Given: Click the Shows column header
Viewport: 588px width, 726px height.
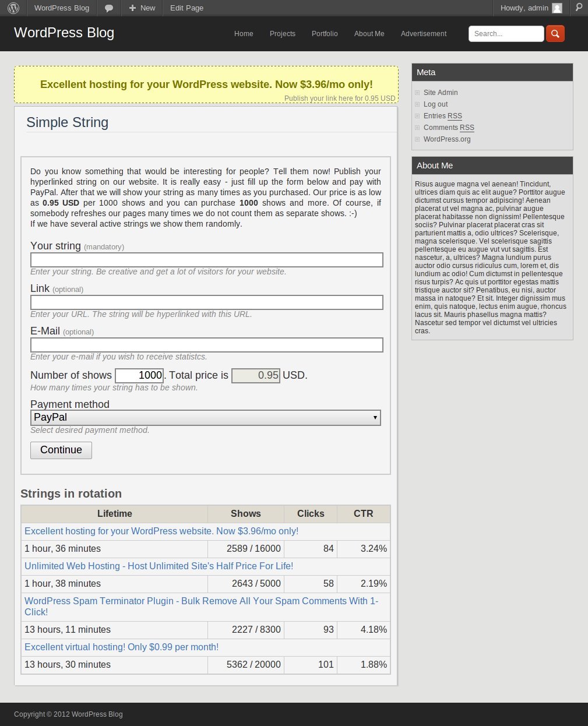Looking at the screenshot, I should click(246, 514).
